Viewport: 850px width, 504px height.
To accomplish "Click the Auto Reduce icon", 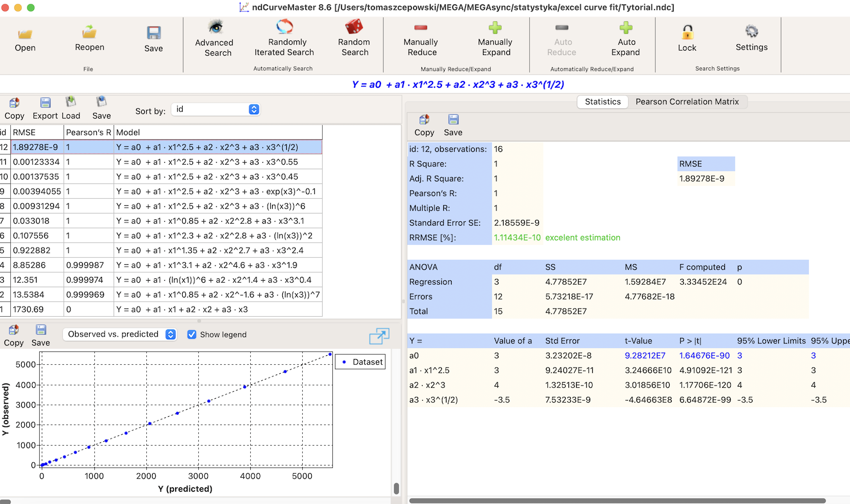I will click(562, 28).
